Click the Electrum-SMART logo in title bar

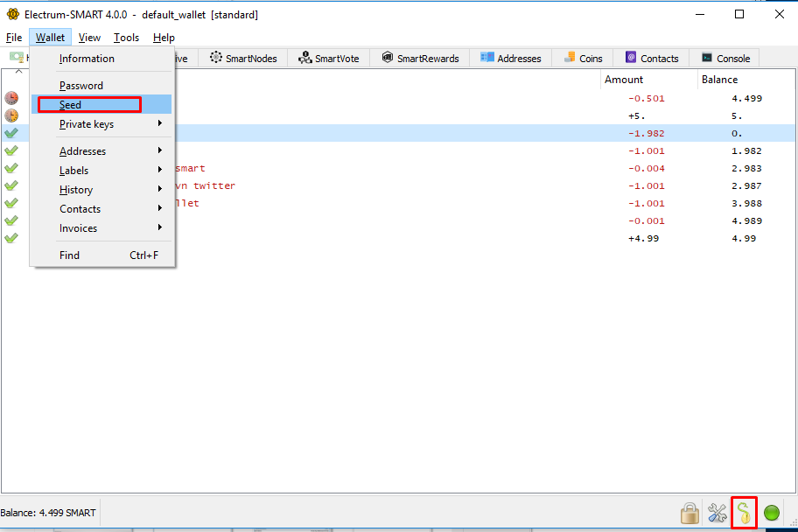tap(13, 14)
